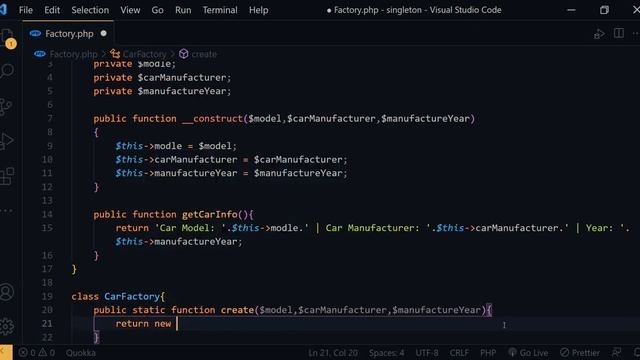Viewport: 640px width, 360px height.
Task: Open the Run menu
Action: [183, 10]
